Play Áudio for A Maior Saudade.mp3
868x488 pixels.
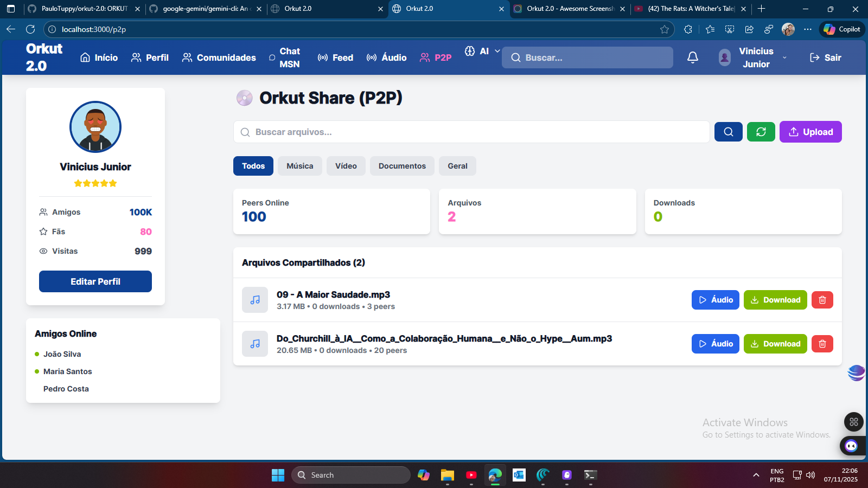[x=715, y=300]
